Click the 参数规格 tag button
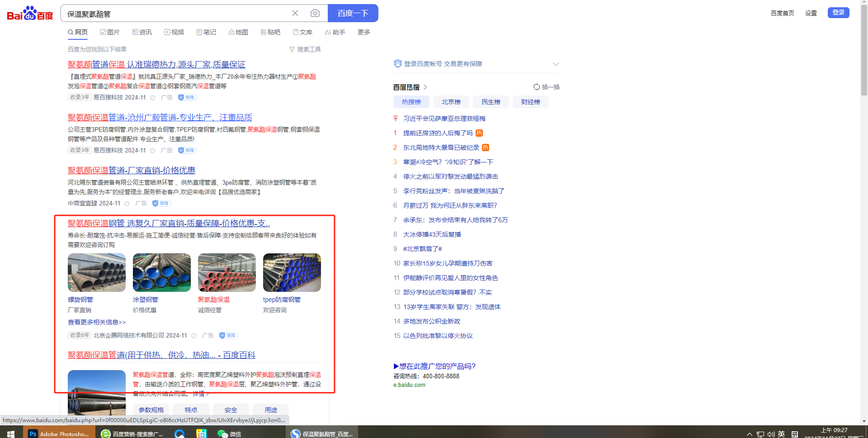This screenshot has height=438, width=868. [x=151, y=409]
